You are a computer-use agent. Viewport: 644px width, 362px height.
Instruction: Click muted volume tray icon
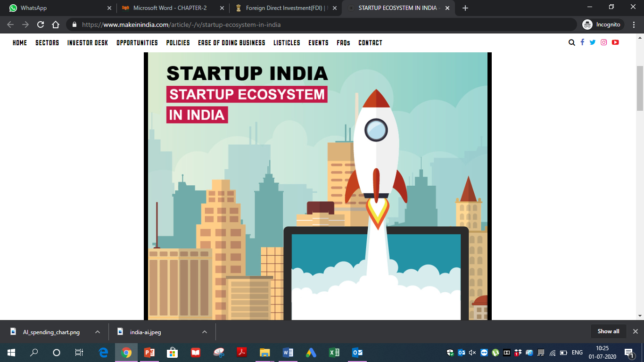click(x=473, y=353)
